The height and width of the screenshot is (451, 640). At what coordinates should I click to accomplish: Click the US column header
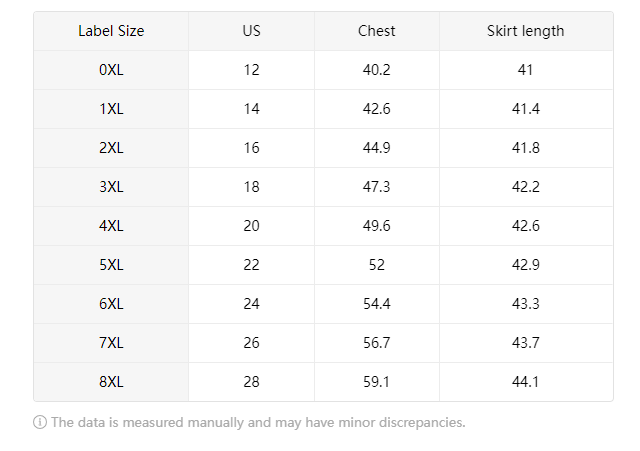tap(251, 31)
